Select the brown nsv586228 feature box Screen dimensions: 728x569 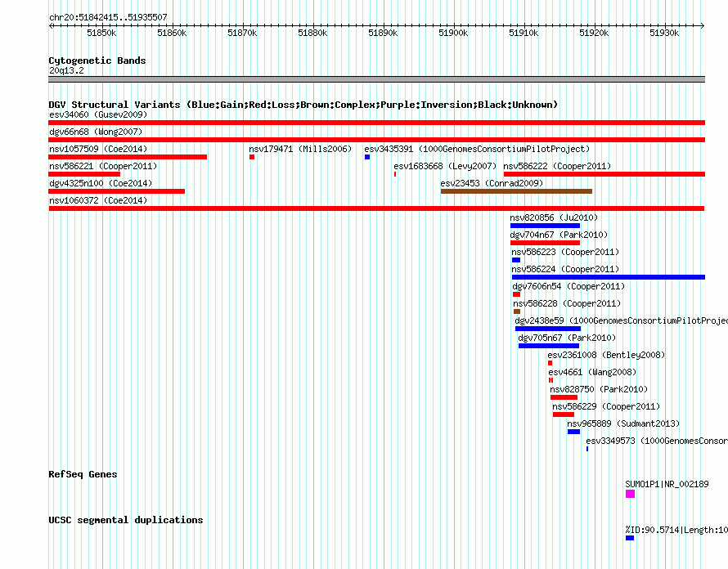[517, 311]
